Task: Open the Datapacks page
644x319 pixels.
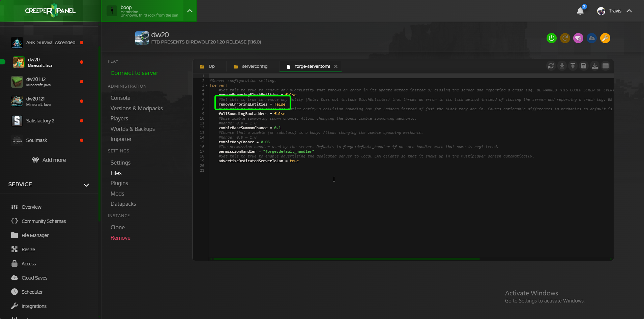Action: click(x=123, y=204)
